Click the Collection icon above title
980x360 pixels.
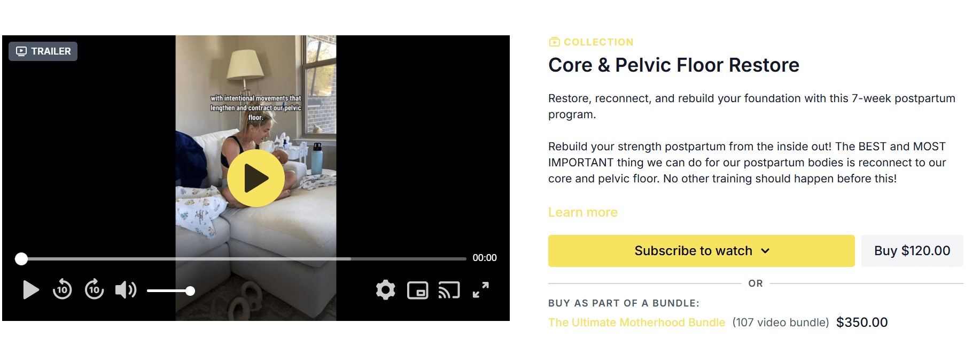coord(554,42)
